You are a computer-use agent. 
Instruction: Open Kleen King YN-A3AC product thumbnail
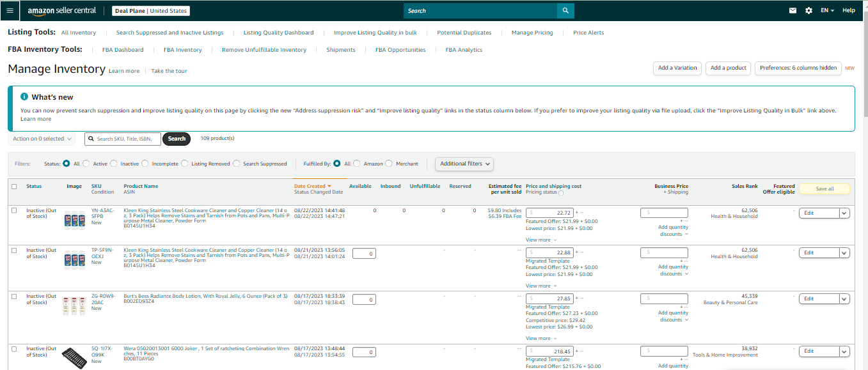pyautogui.click(x=75, y=220)
